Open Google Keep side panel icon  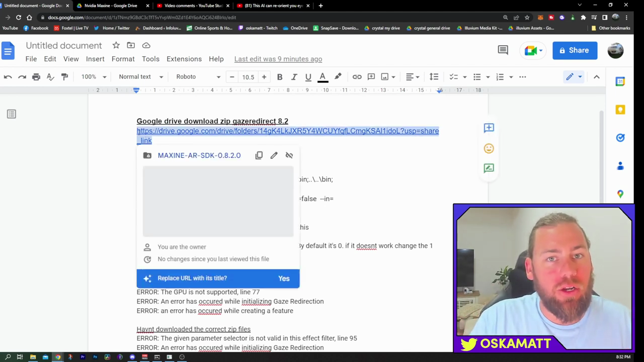620,110
